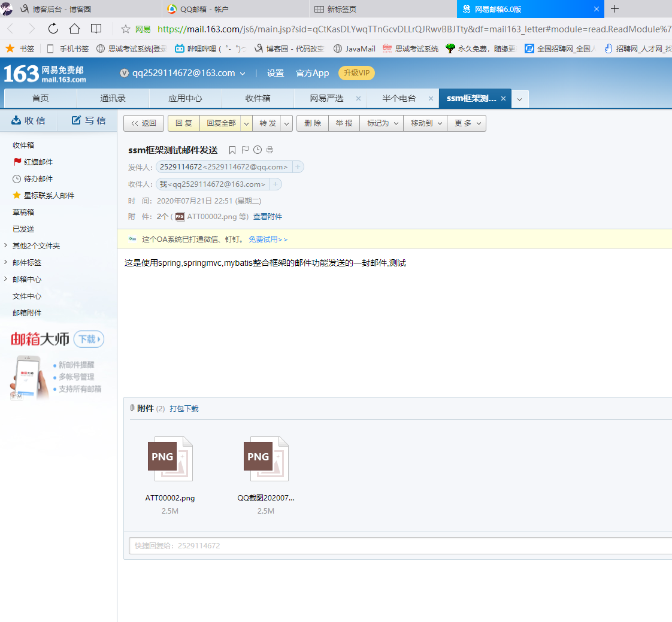Add recipient qq2529114672@163.com plus icon
Image resolution: width=672 pixels, height=622 pixels.
point(275,184)
